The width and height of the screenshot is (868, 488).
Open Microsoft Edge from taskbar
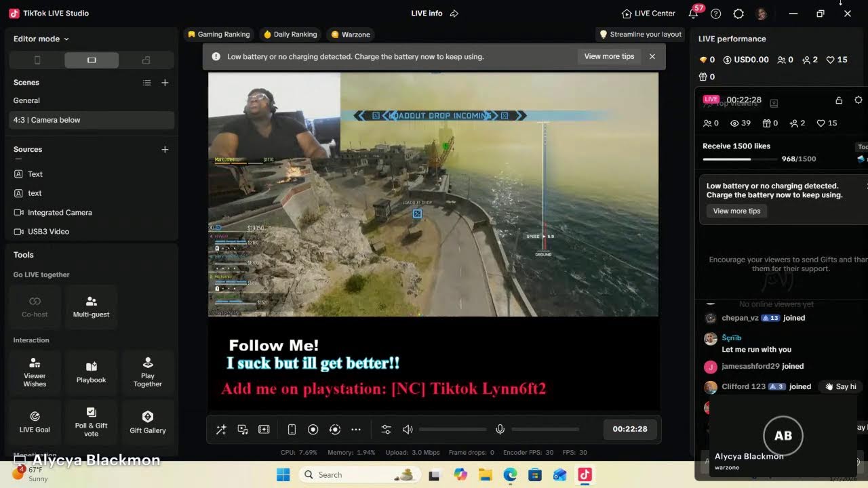pos(510,474)
